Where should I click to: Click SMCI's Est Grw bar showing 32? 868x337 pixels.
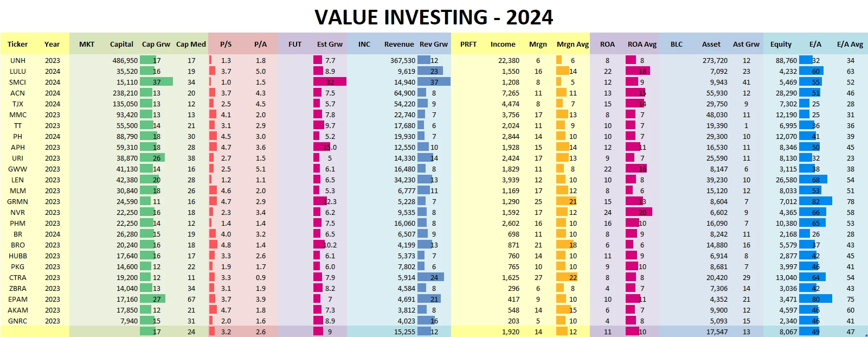coord(330,82)
